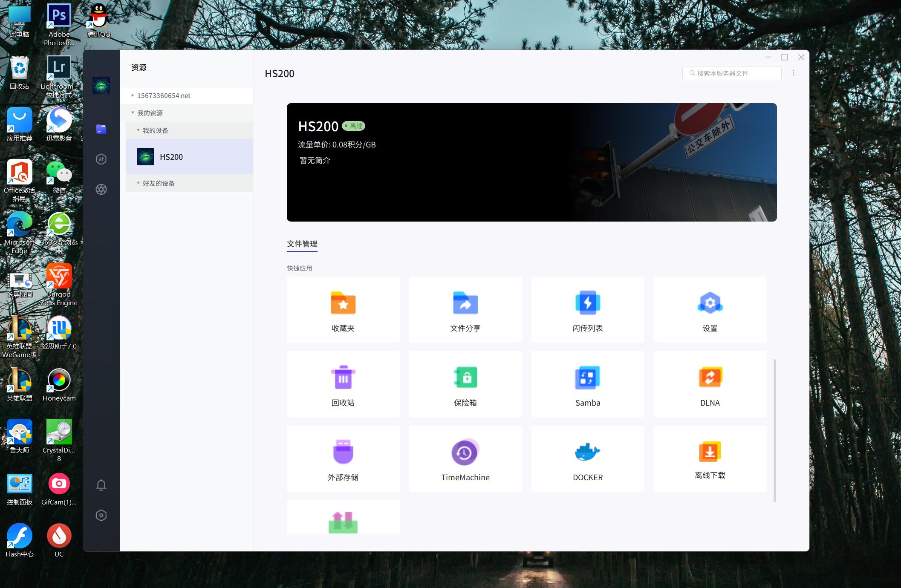The image size is (901, 588).
Task: Open sidebar settings hexagon gear icon
Action: 101,516
